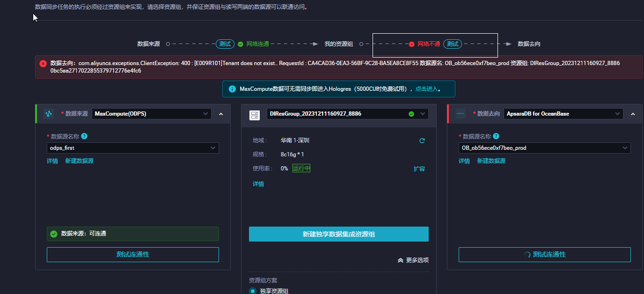The height and width of the screenshot is (294, 644).
Task: Click the 数据去向 step label in the flow
Action: (529, 44)
